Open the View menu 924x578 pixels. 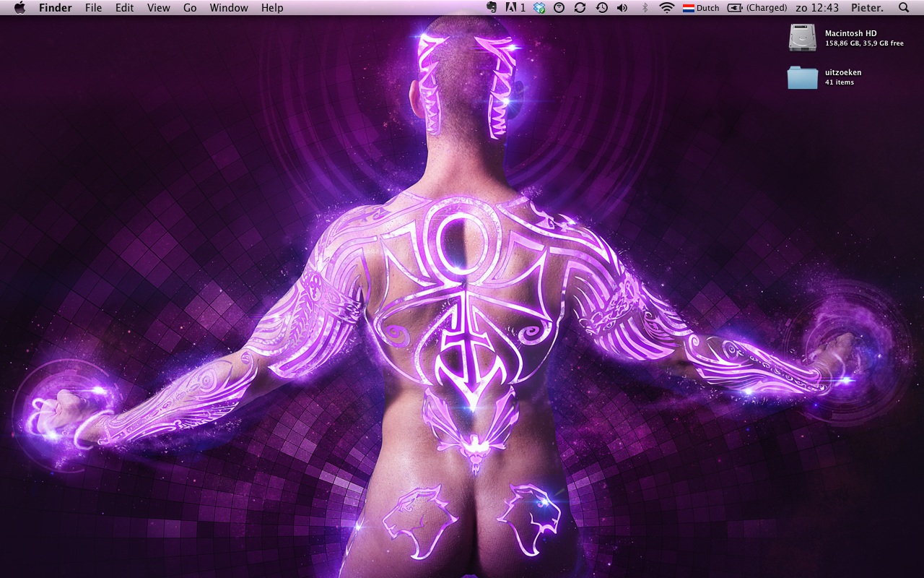[159, 8]
